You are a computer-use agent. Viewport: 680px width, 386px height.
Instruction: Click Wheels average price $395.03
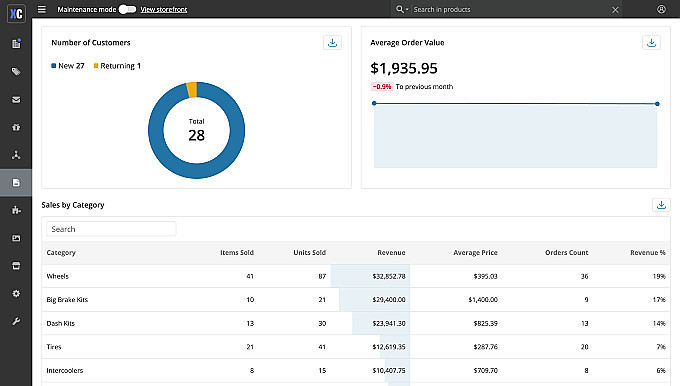(485, 276)
